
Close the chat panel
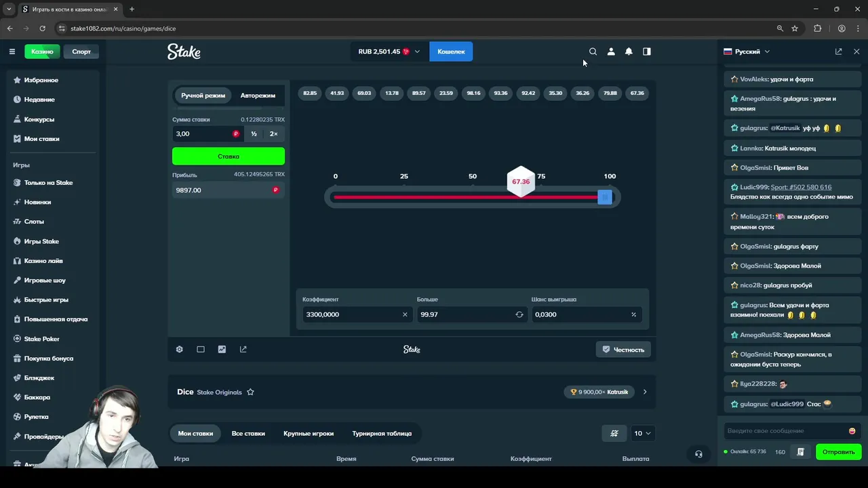click(856, 52)
